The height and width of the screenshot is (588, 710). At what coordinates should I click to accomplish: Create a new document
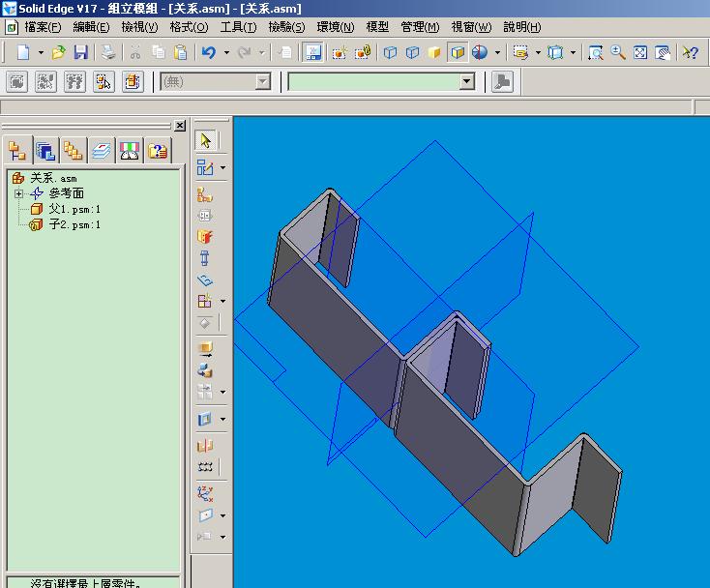(23, 52)
